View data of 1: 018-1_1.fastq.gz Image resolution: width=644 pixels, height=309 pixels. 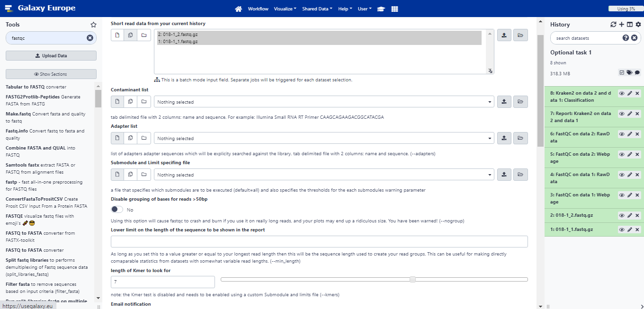[x=622, y=230]
